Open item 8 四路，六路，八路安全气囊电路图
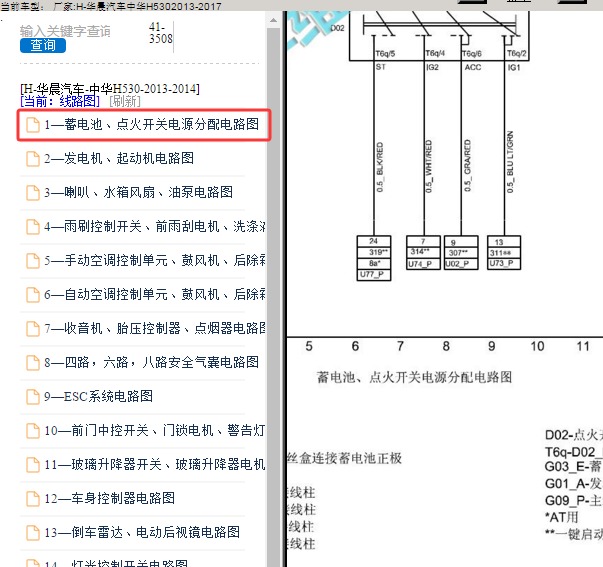Image resolution: width=603 pixels, height=567 pixels. tap(152, 362)
